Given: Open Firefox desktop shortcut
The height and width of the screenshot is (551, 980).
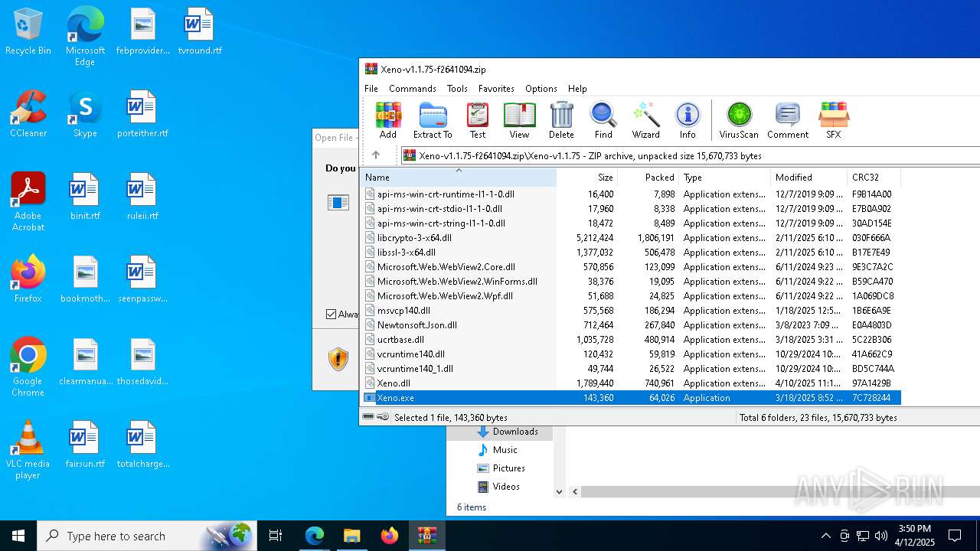Looking at the screenshot, I should tap(28, 279).
